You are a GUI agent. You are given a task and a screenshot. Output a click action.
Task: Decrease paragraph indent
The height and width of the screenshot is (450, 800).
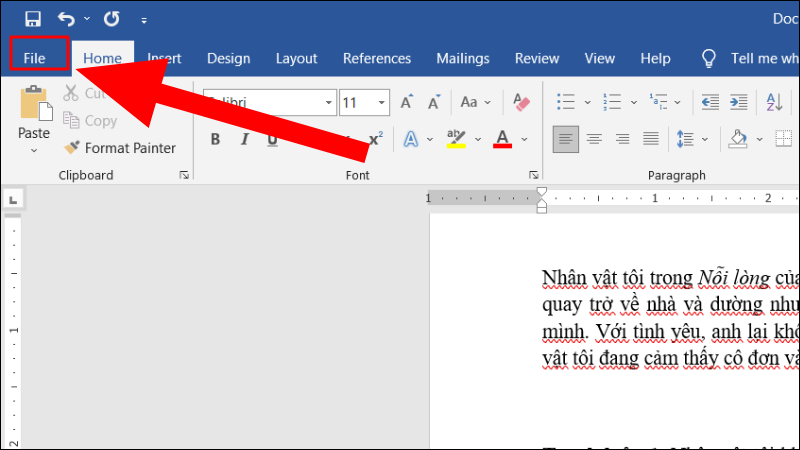710,102
